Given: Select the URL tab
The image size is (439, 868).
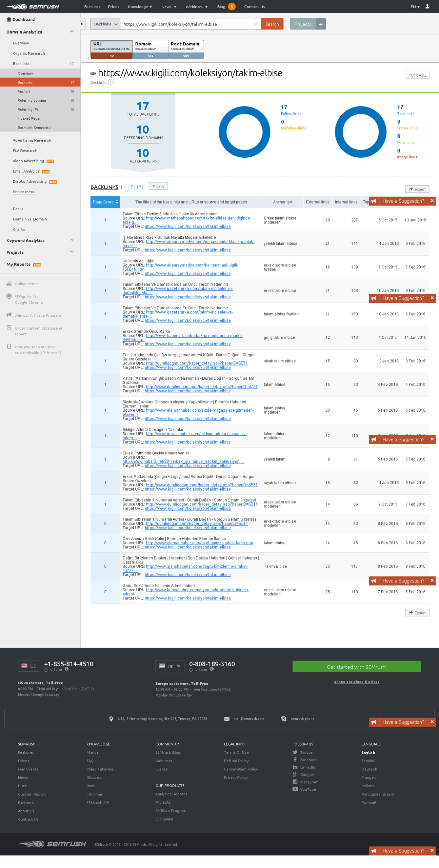Looking at the screenshot, I should coord(112,49).
